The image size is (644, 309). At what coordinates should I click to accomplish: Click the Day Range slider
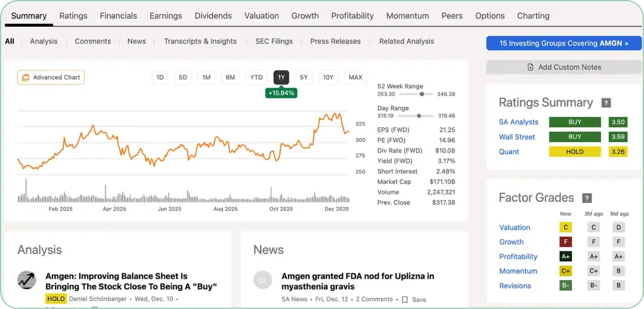[416, 116]
